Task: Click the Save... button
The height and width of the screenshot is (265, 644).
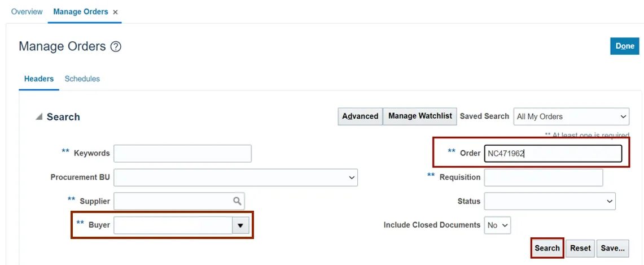Action: [612, 248]
